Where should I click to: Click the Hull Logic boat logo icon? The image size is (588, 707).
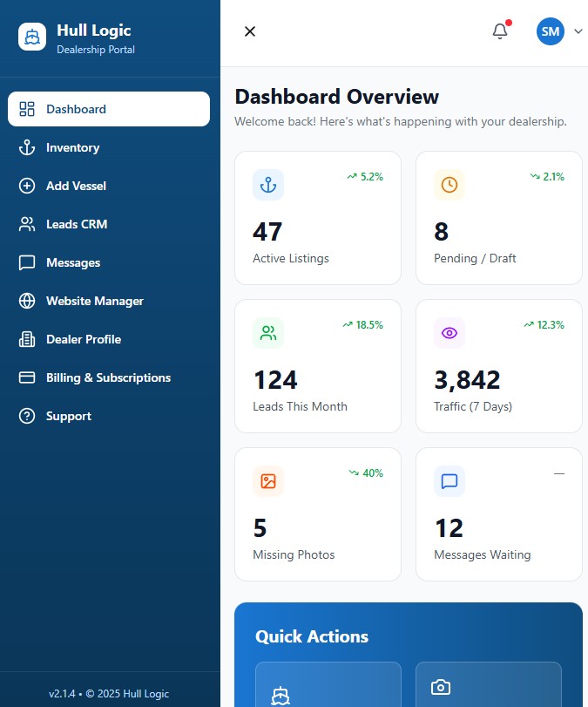pos(32,37)
